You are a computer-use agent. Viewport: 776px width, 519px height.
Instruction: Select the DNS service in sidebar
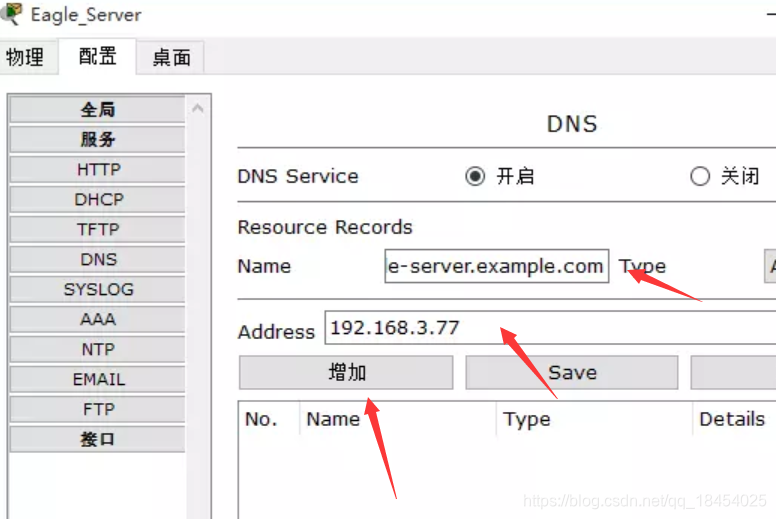(97, 259)
